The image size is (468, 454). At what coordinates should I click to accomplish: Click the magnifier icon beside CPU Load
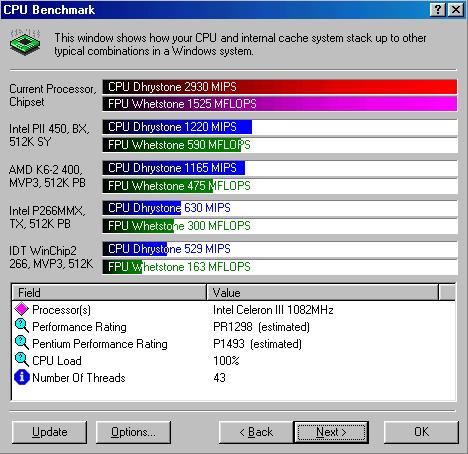point(22,360)
